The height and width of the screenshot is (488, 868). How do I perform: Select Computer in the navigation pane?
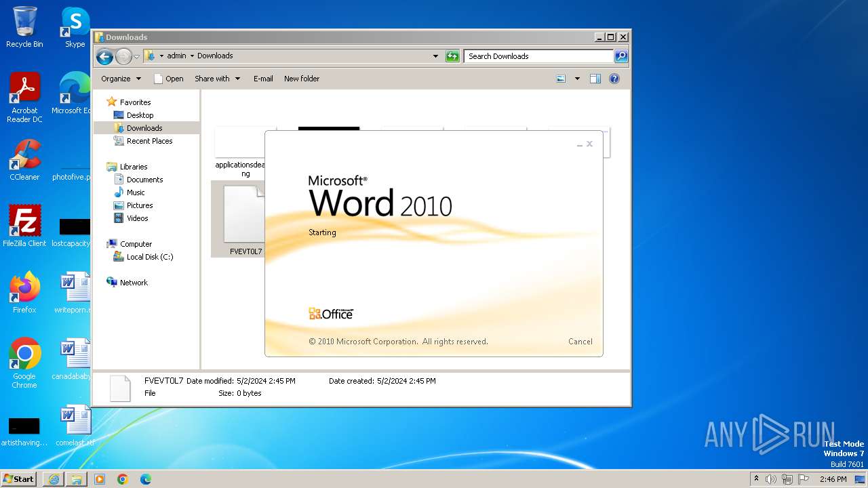[136, 244]
